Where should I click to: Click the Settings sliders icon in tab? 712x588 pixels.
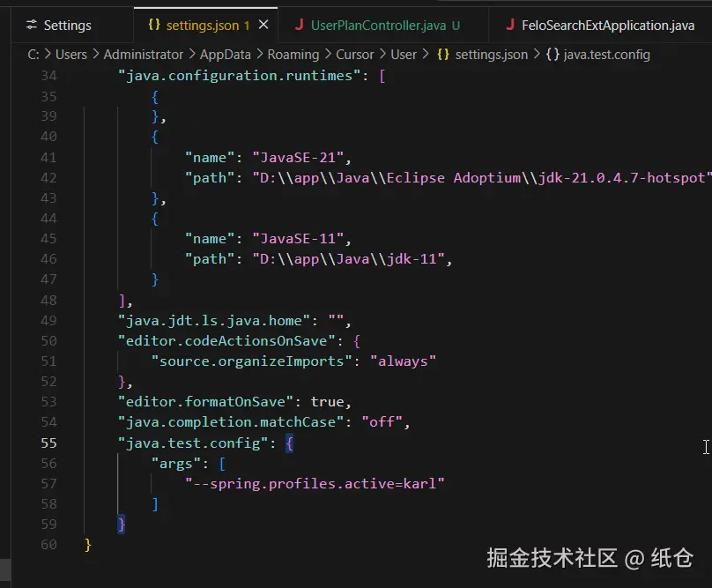pos(32,25)
